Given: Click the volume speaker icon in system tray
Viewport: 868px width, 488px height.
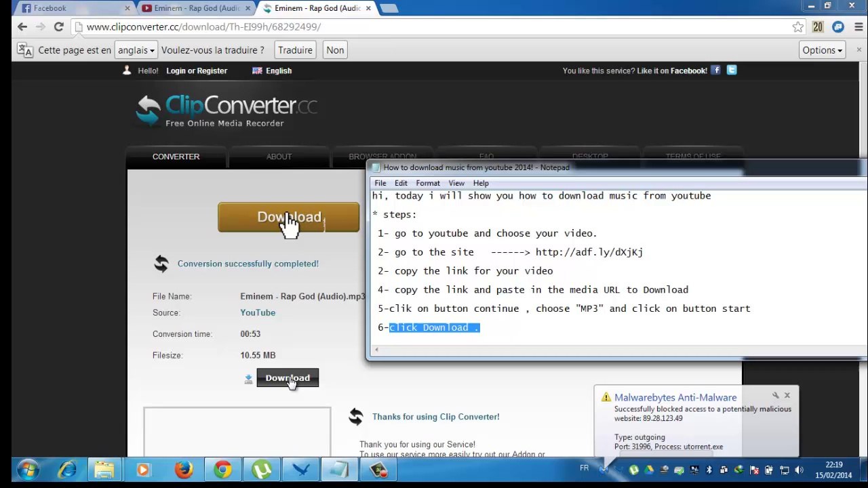Looking at the screenshot, I should [x=799, y=470].
